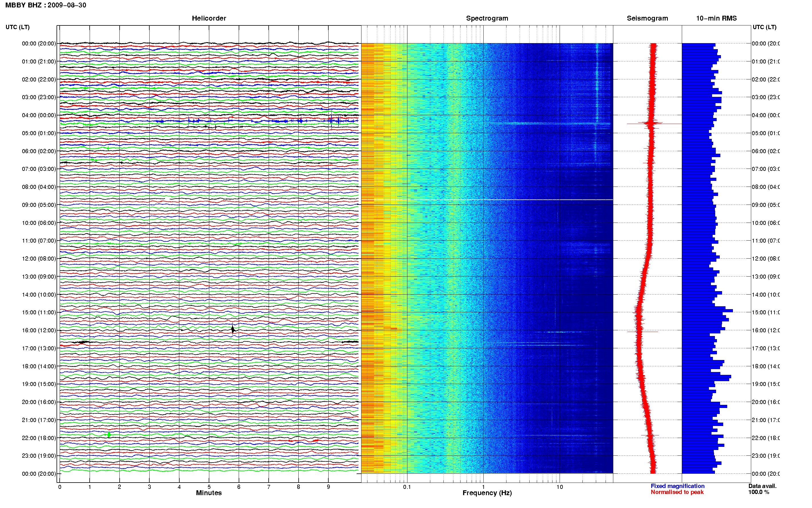Select the 'Helicorder' panel heading

(209, 18)
